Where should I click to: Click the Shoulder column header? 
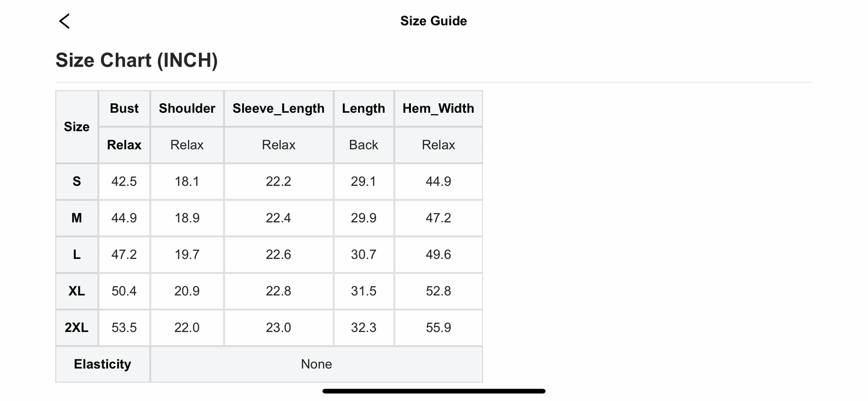click(187, 109)
